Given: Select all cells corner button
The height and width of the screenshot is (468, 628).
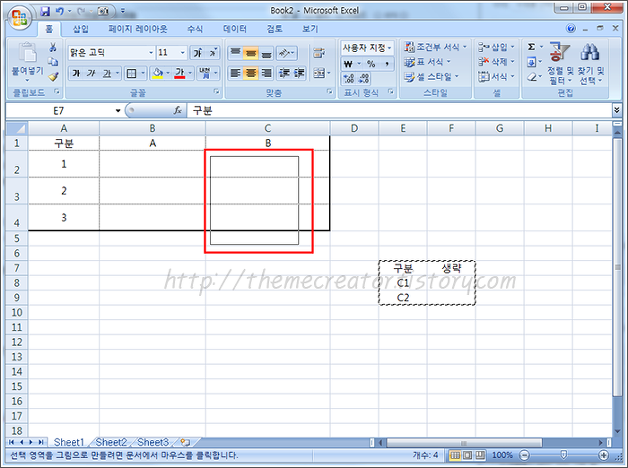Looking at the screenshot, I should 17,128.
